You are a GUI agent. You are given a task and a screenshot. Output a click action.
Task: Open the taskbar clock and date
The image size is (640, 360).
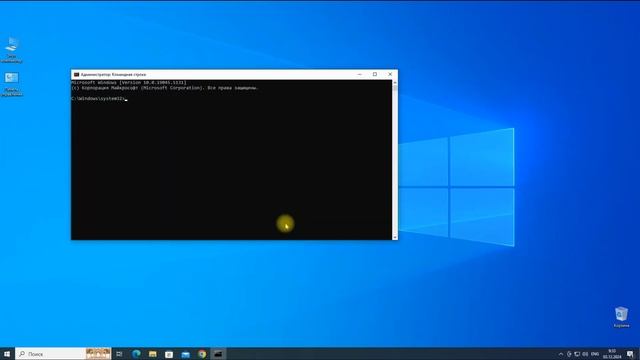pos(612,354)
